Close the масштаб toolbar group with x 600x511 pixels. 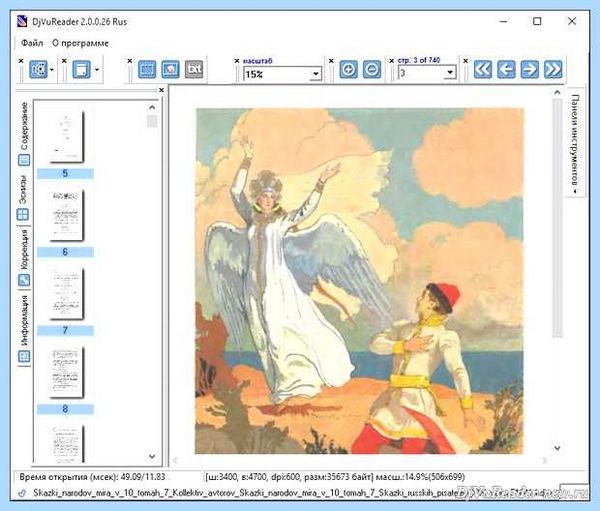click(237, 61)
